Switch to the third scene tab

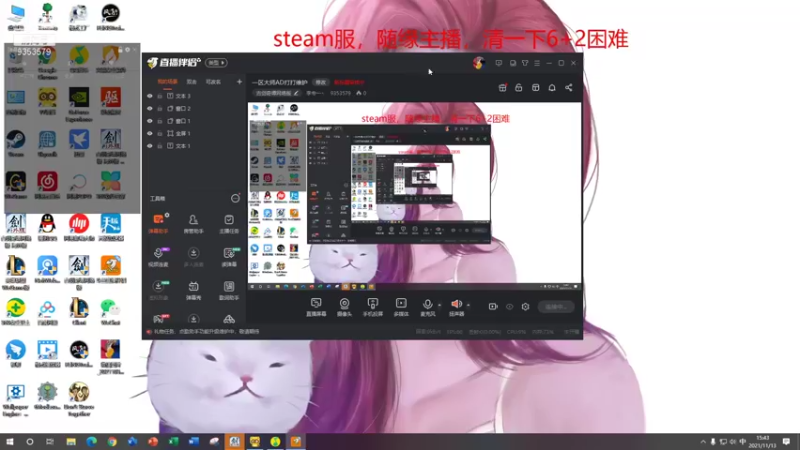coord(213,82)
